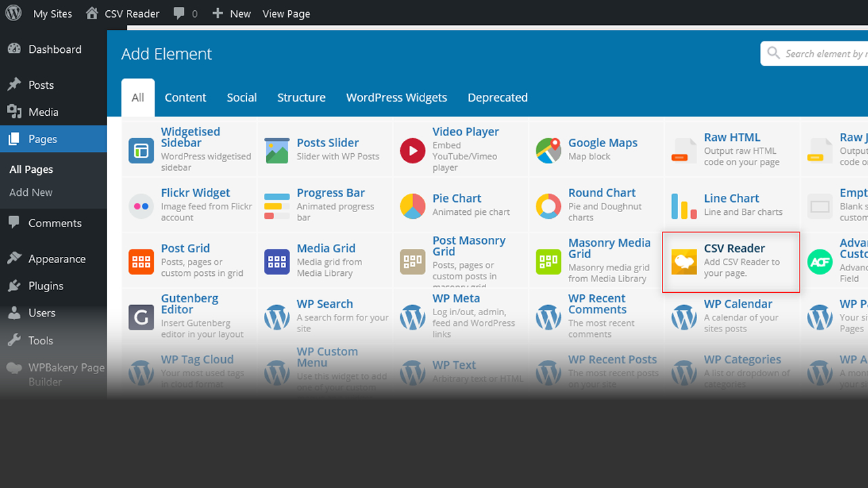
Task: Click the WP Meta WordPress icon
Action: pos(412,317)
